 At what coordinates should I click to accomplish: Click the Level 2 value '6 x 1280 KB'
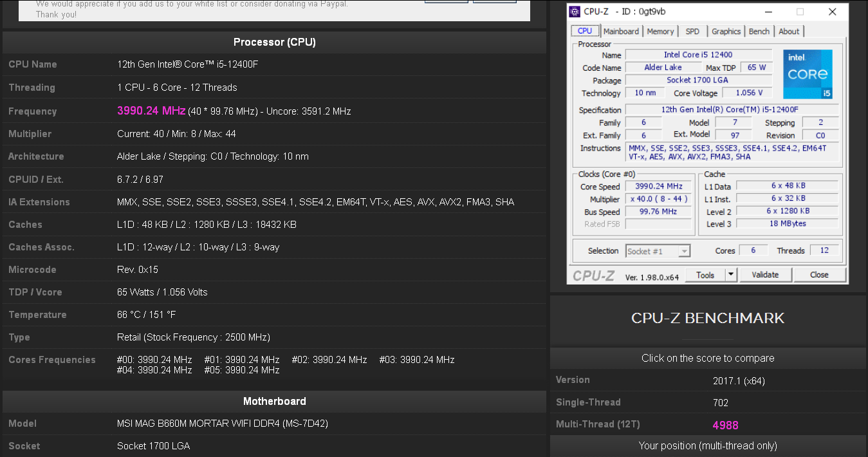coord(788,211)
